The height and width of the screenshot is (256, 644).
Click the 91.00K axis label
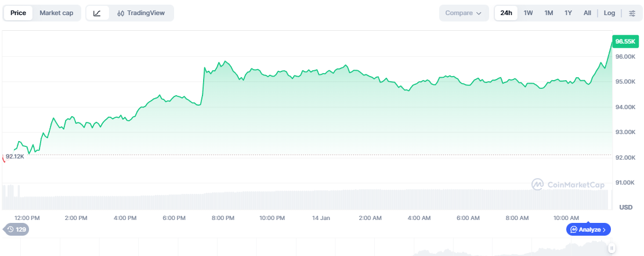click(x=625, y=183)
